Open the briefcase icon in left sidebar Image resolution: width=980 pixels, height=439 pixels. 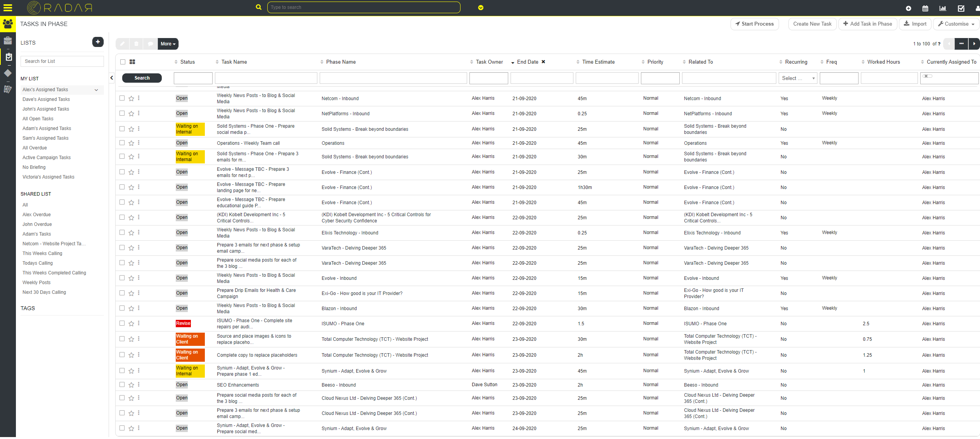tap(8, 40)
